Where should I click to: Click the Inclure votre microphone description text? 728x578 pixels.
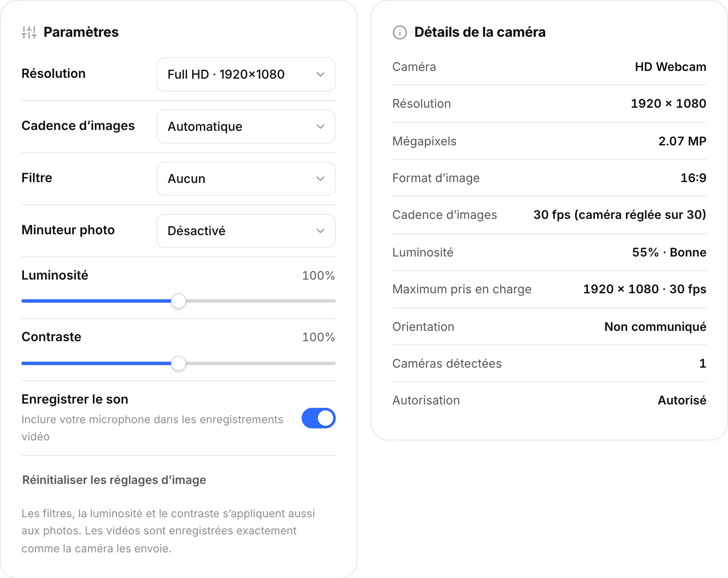pyautogui.click(x=153, y=428)
